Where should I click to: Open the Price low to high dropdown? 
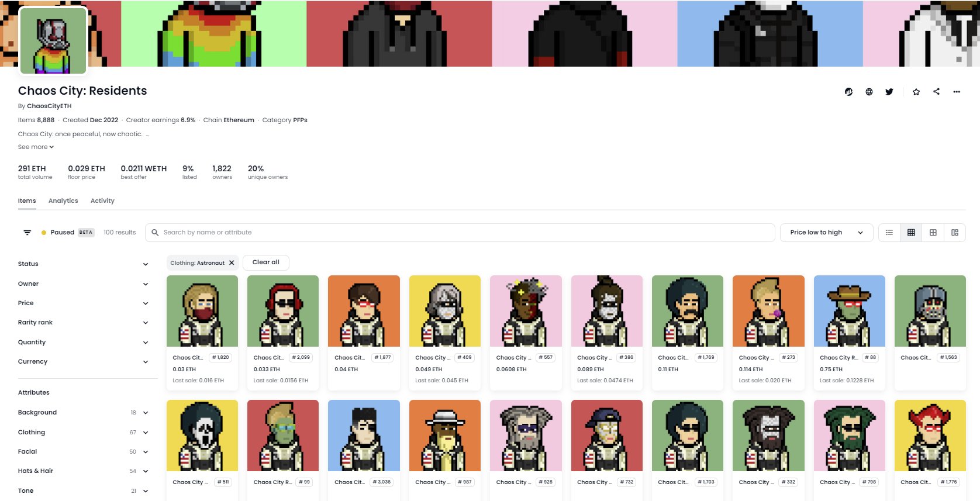(826, 233)
